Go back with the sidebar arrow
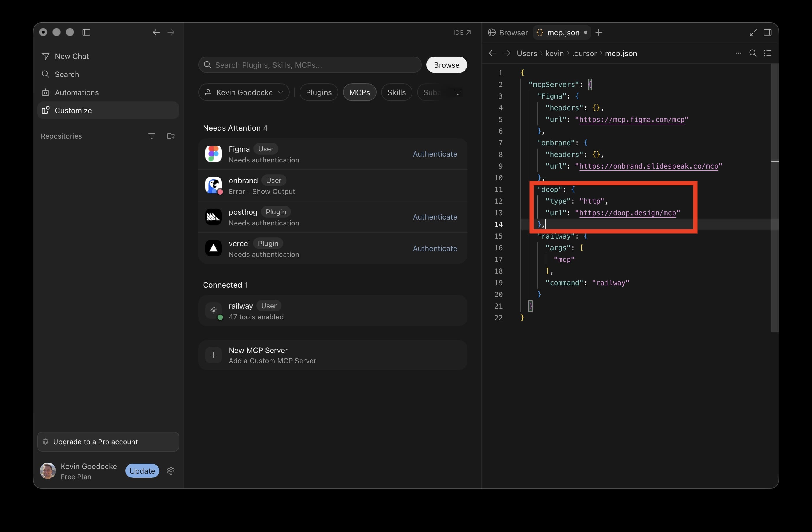Viewport: 812px width, 532px height. pyautogui.click(x=156, y=32)
